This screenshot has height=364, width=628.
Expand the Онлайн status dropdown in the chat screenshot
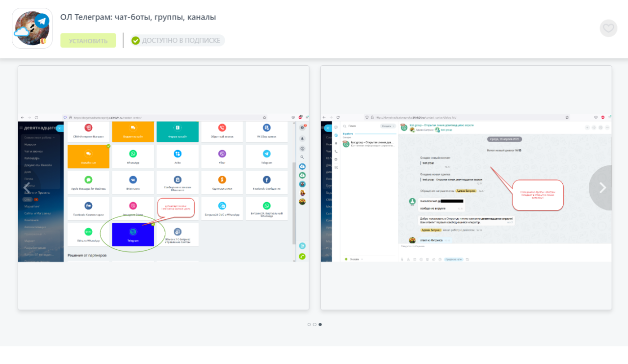(354, 259)
